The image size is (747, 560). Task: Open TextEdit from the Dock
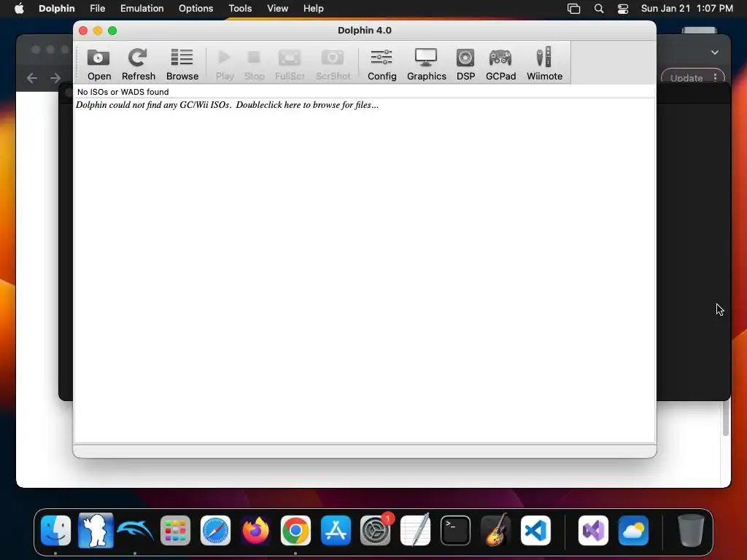coord(415,531)
